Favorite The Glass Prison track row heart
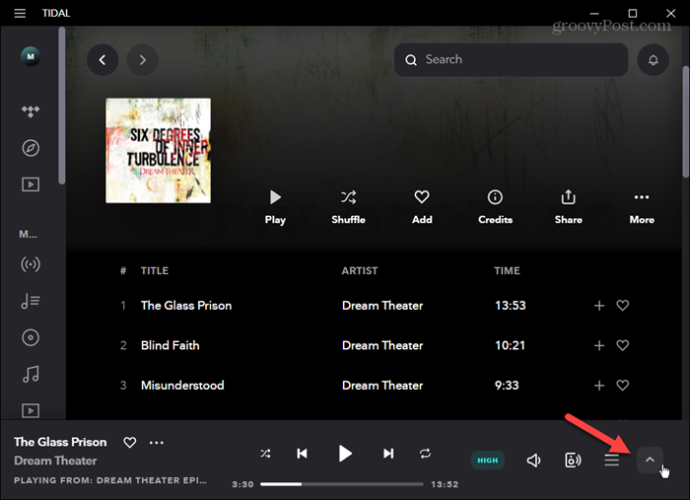690x500 pixels. click(622, 305)
